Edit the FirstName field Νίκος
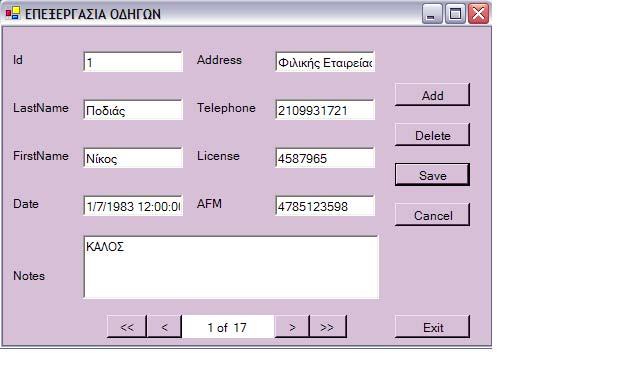This screenshot has width=618, height=388. coord(133,158)
